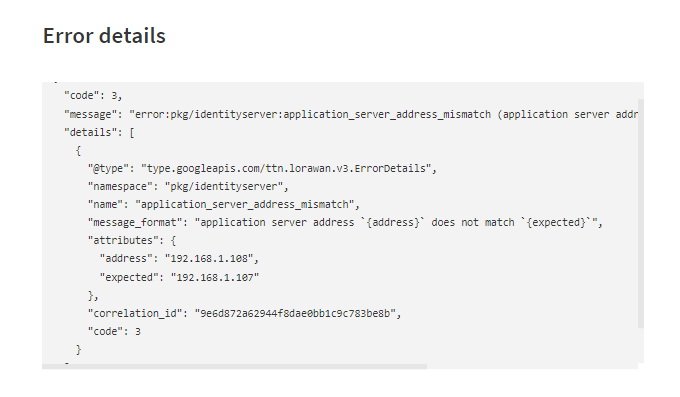Click the expected 192.168.1.107 value
Screen dimensions: 680x397
tap(215, 277)
